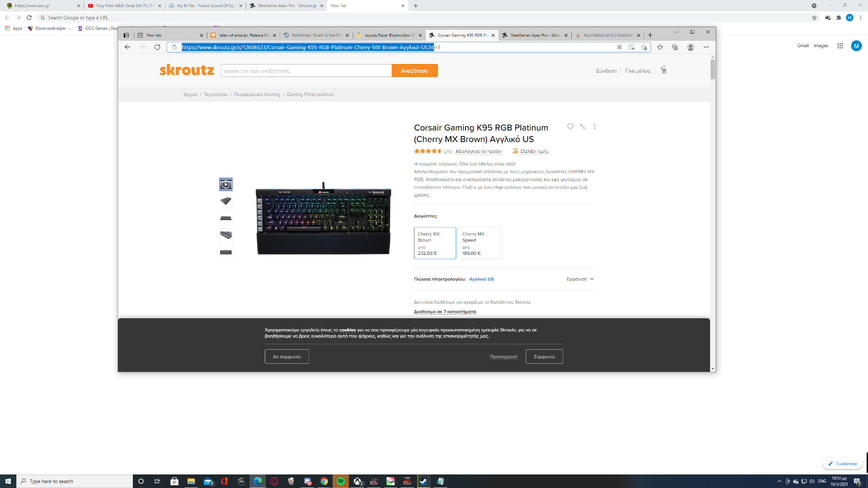Switch to tales-of-arise/pc Release tab
This screenshot has width=868, height=488.
pyautogui.click(x=243, y=35)
